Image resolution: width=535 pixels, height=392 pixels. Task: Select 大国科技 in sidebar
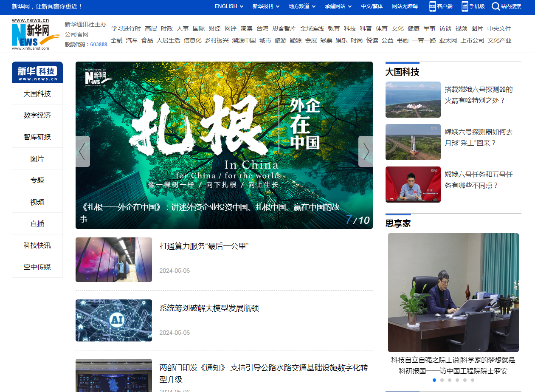(x=37, y=94)
